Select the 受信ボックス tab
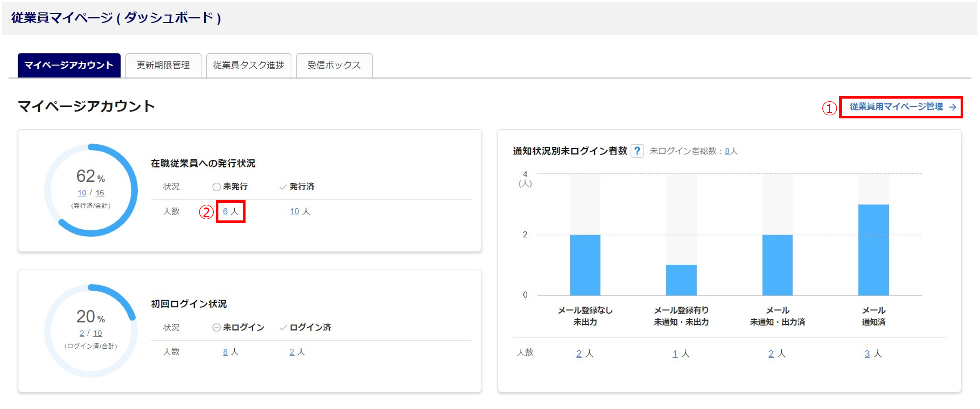 (x=334, y=65)
